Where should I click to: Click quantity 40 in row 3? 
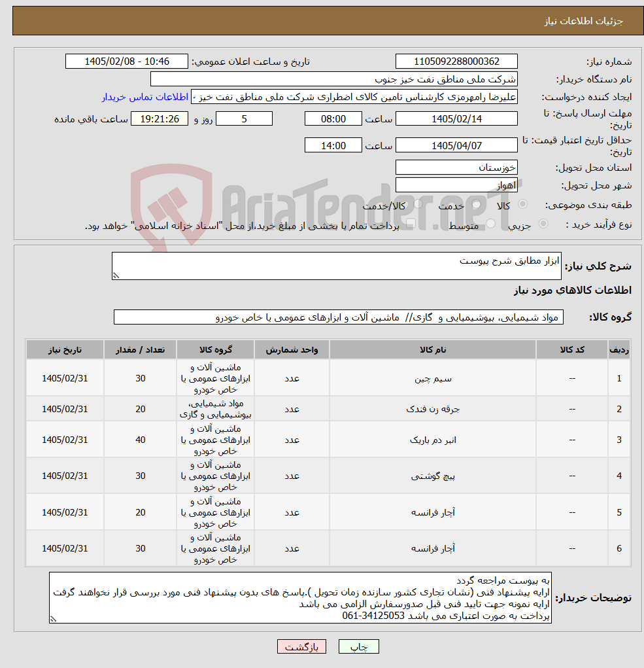point(140,440)
